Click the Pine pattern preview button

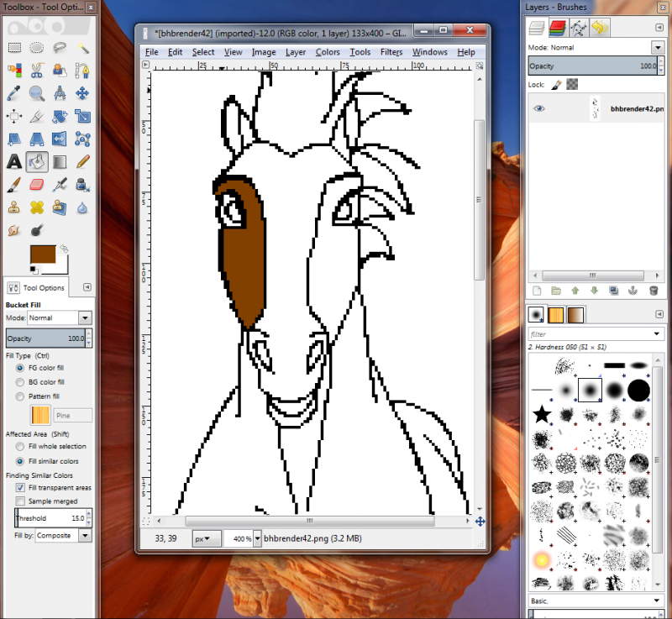tap(40, 416)
